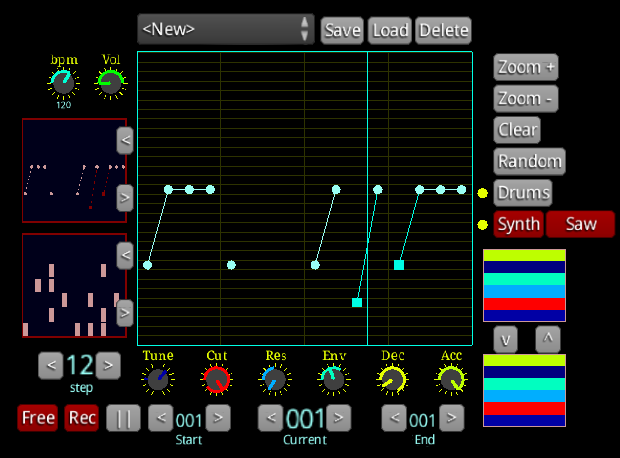Viewport: 620px width, 458px height.
Task: Click the bpm tempo knob
Action: pyautogui.click(x=63, y=82)
